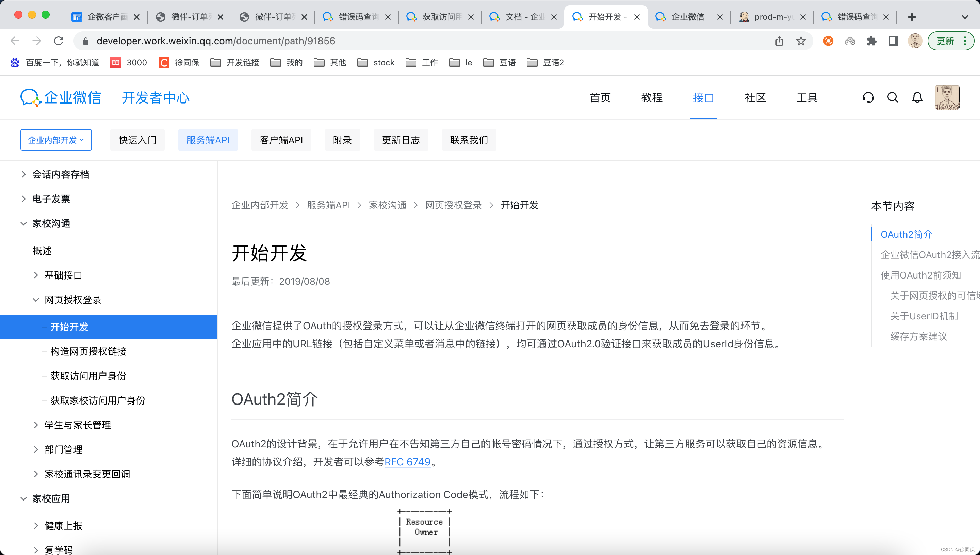Click the 企业微信 logo in the header

[x=61, y=98]
